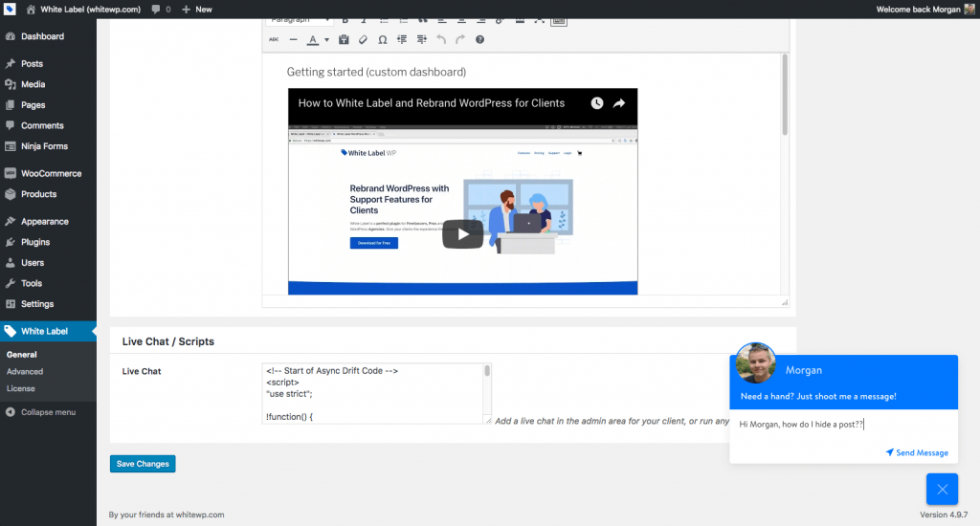980x526 pixels.
Task: Click the editor's resize handle
Action: click(x=785, y=302)
